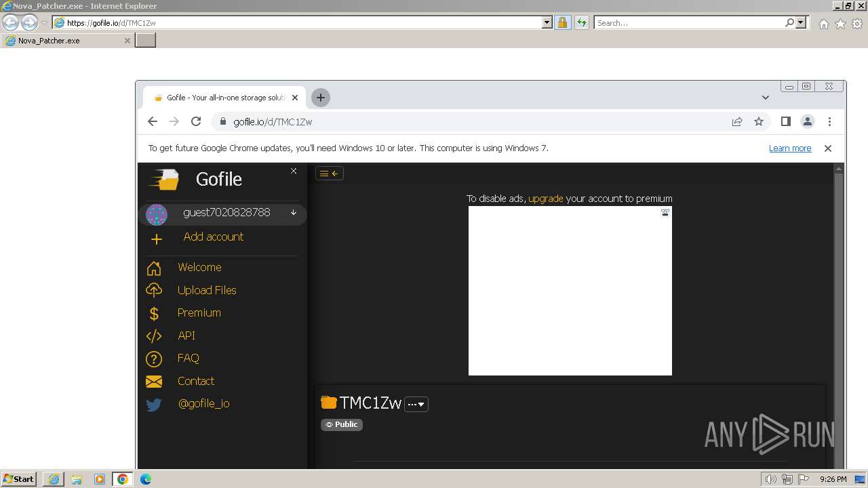Screen dimensions: 868x488
Task: Go back in Chrome
Action: 153,121
